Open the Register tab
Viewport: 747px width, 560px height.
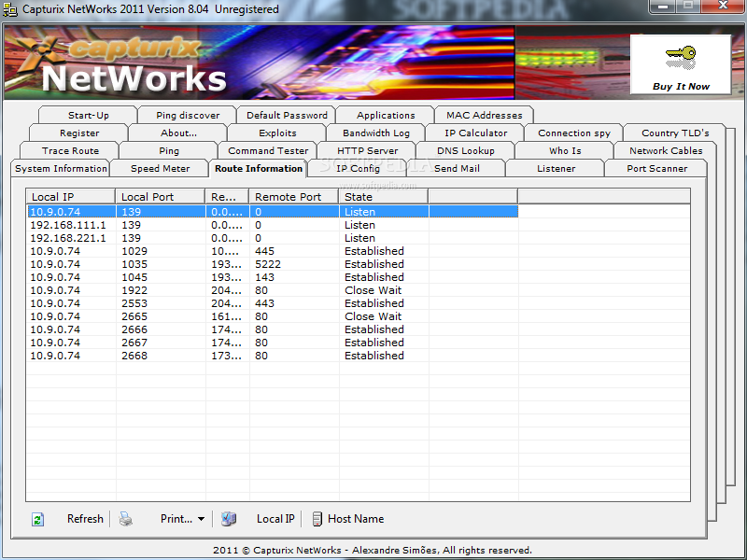pyautogui.click(x=79, y=133)
